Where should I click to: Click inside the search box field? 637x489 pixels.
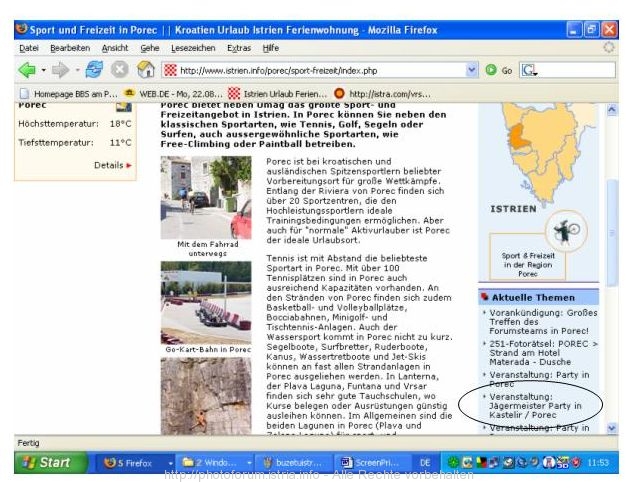tap(576, 70)
